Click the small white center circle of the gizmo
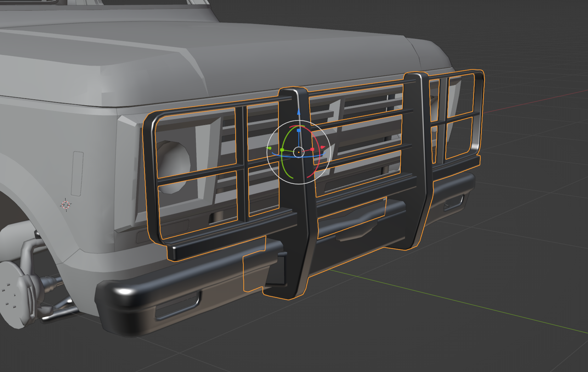Viewport: 588px width, 372px height. pos(299,152)
